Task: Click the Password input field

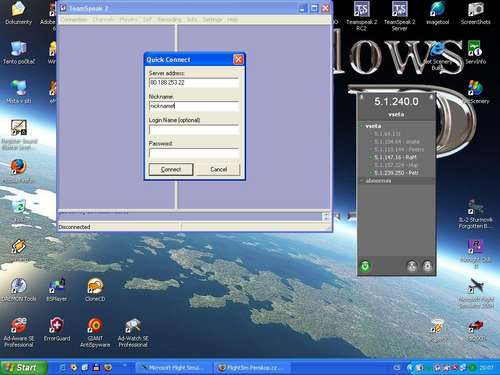Action: [x=194, y=153]
